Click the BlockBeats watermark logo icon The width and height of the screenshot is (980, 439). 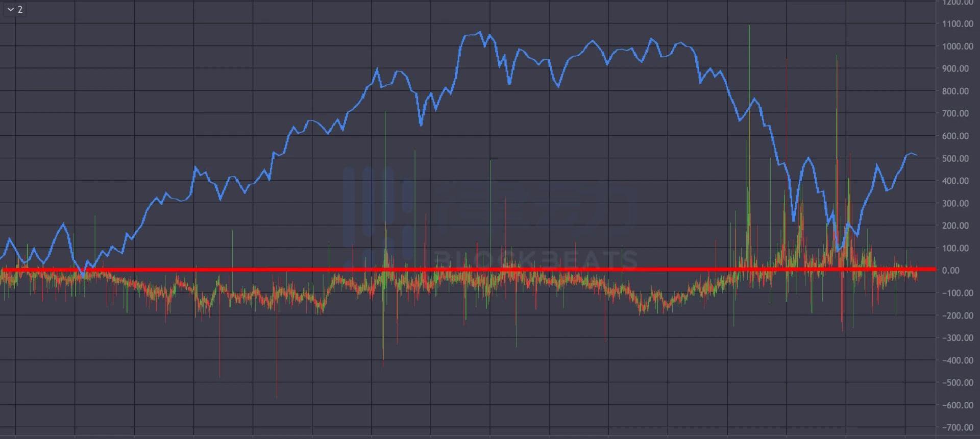tap(378, 214)
